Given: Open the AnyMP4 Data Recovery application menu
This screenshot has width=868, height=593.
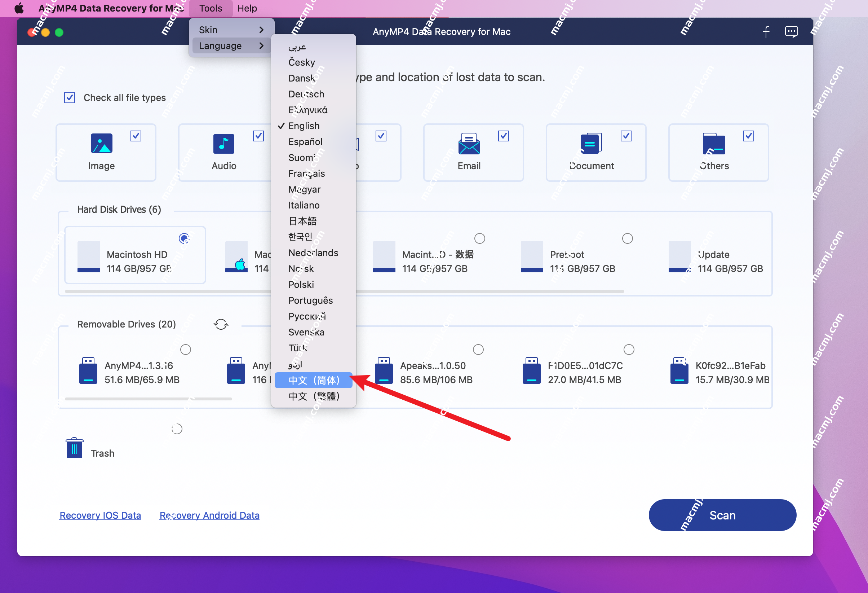Looking at the screenshot, I should (111, 8).
